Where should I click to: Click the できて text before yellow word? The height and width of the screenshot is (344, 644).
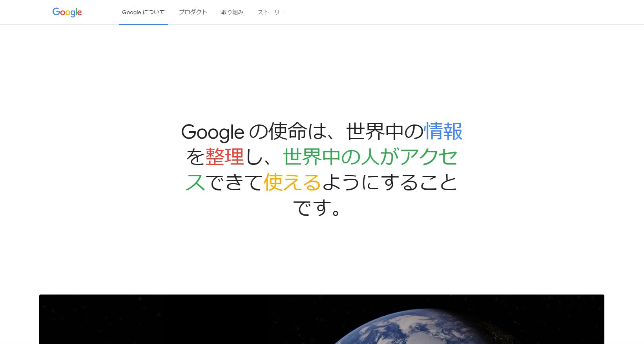click(x=234, y=182)
